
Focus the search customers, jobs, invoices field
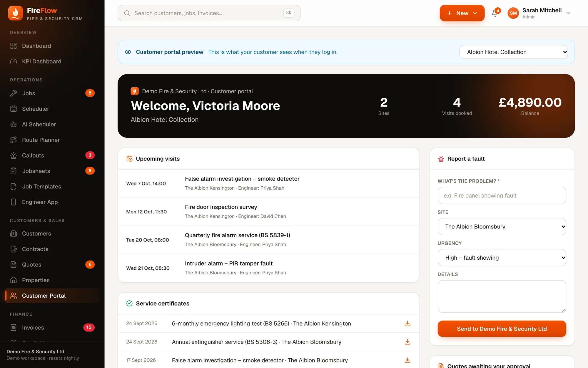pyautogui.click(x=209, y=13)
